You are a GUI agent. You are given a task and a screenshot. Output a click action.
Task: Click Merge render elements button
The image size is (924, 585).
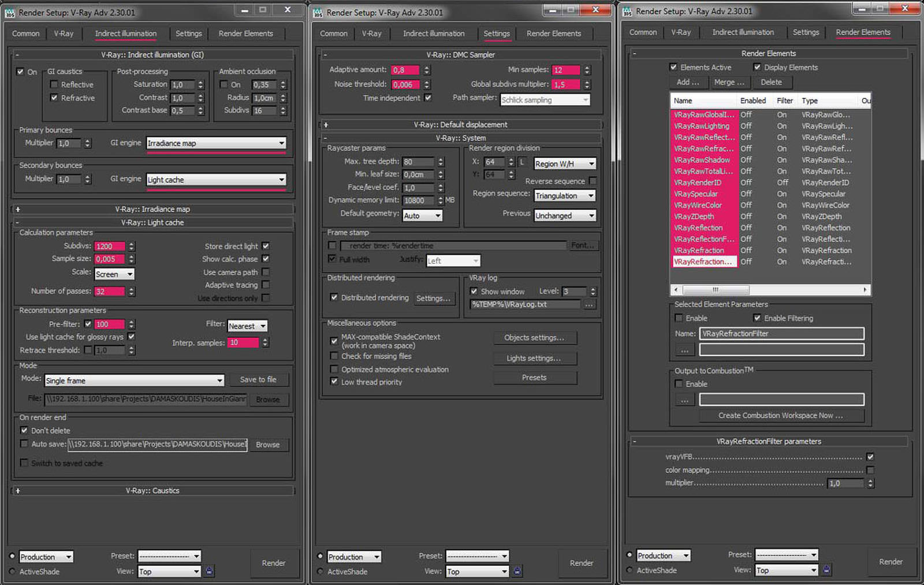729,82
